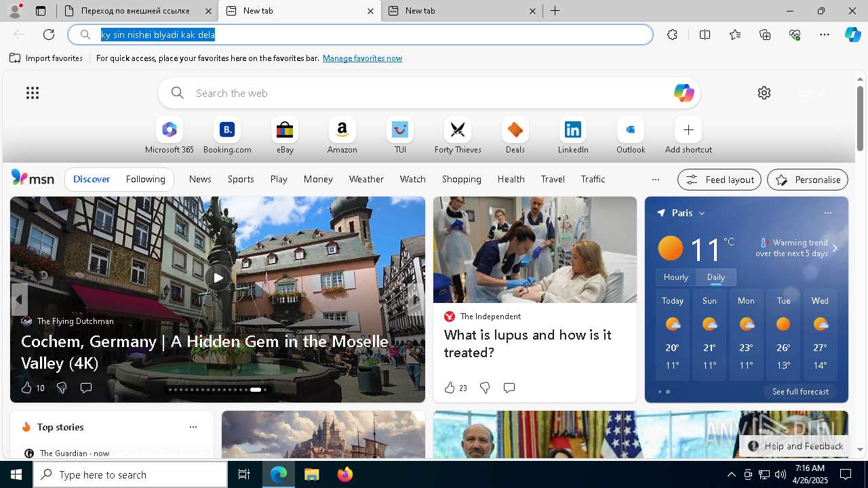Open Weather category

coord(366,179)
